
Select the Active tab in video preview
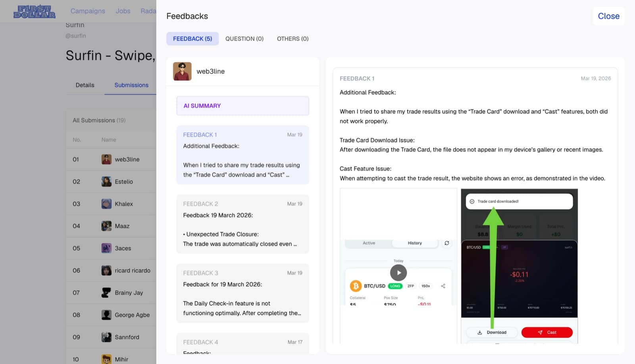pos(369,243)
